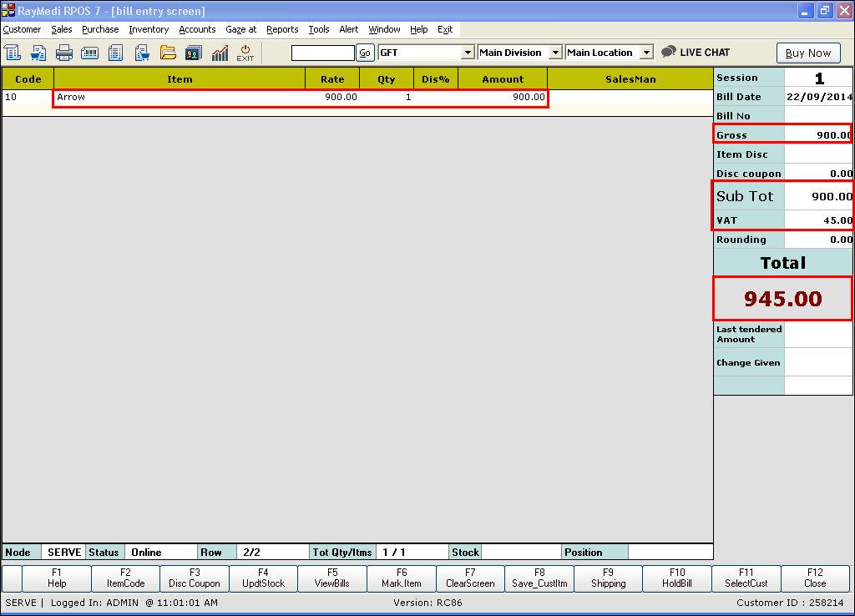Click the Amount cell in Arrow row
This screenshot has height=616, width=855.
(x=503, y=97)
